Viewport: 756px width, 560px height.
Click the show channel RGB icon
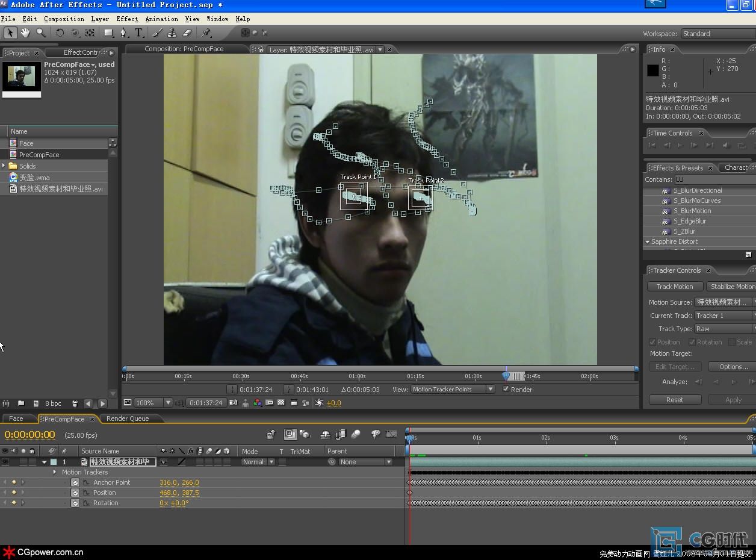[x=258, y=403]
